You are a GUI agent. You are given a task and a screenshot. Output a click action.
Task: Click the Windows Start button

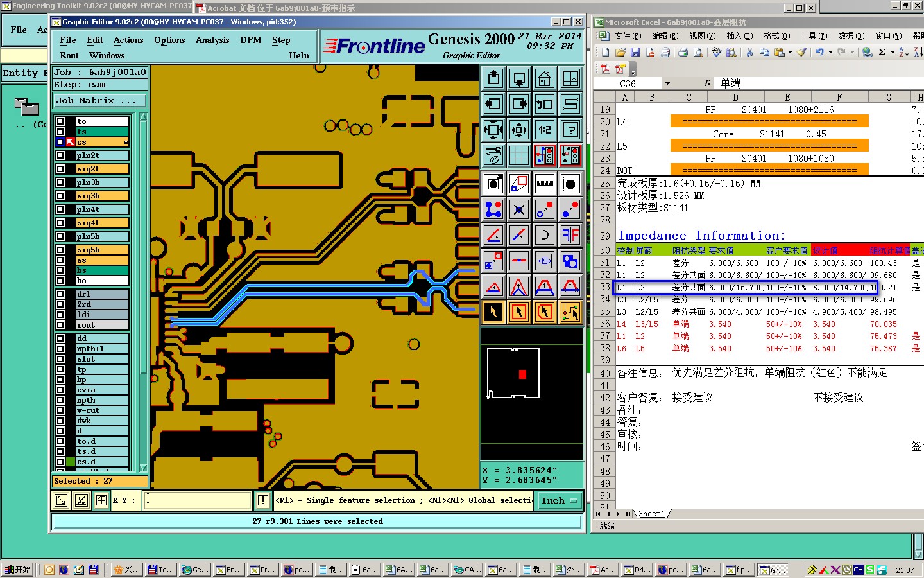pos(17,569)
